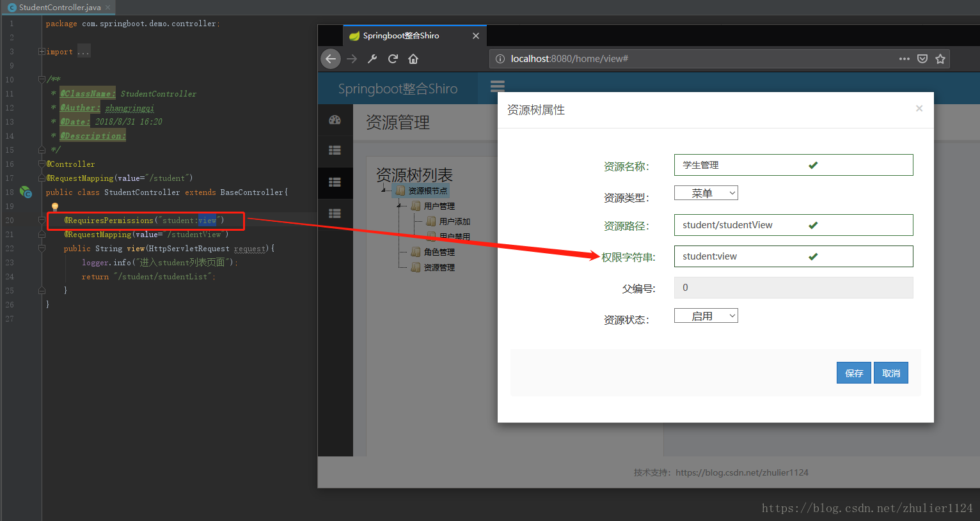Open the wrench developer tools icon

(372, 59)
